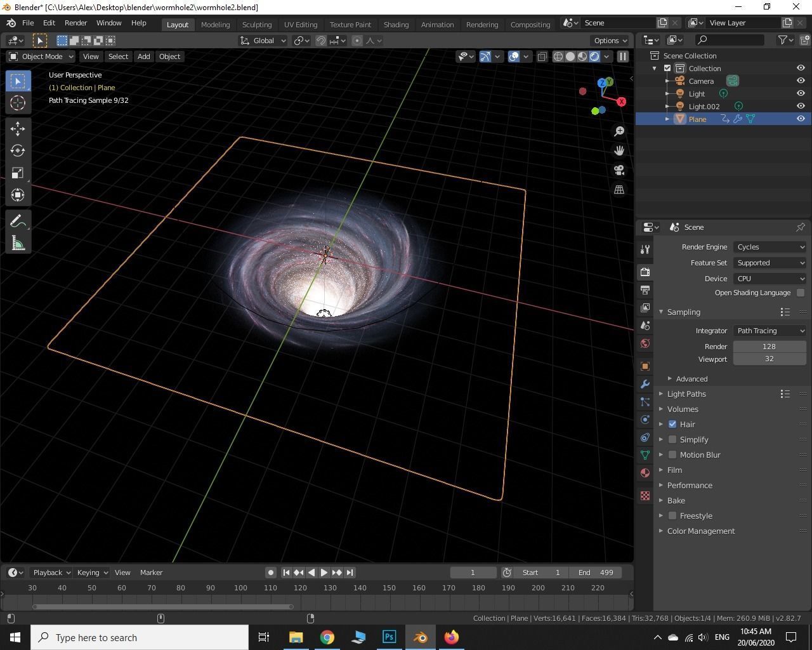Enable the Motion Blur checkbox
Viewport: 812px width, 650px height.
pos(672,454)
